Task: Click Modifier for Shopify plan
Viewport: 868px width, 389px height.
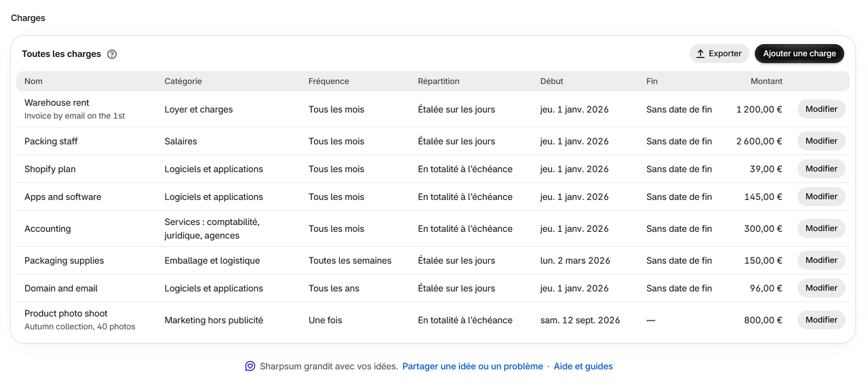Action: point(821,169)
